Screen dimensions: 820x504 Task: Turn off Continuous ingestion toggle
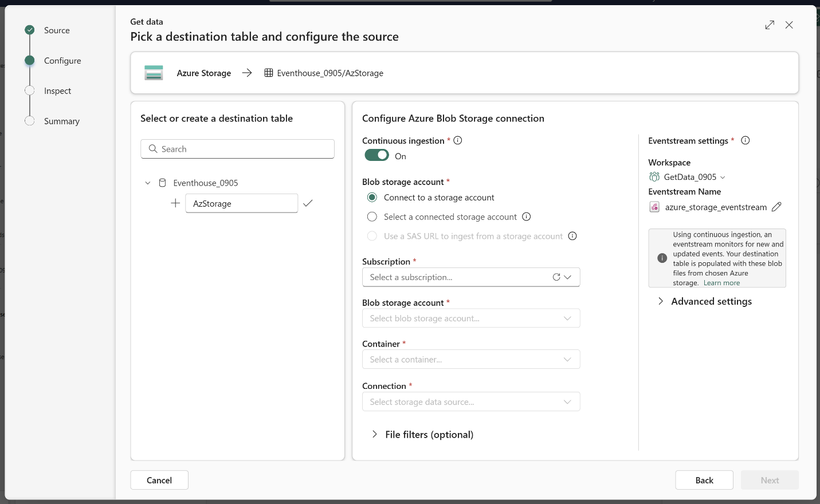click(x=377, y=155)
